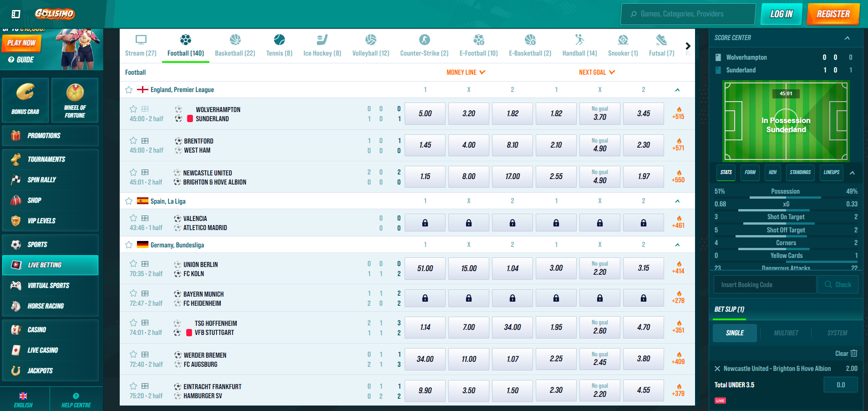Select the SYSTEM bet slip tab
Screen dimensions: 868x411
tap(838, 333)
